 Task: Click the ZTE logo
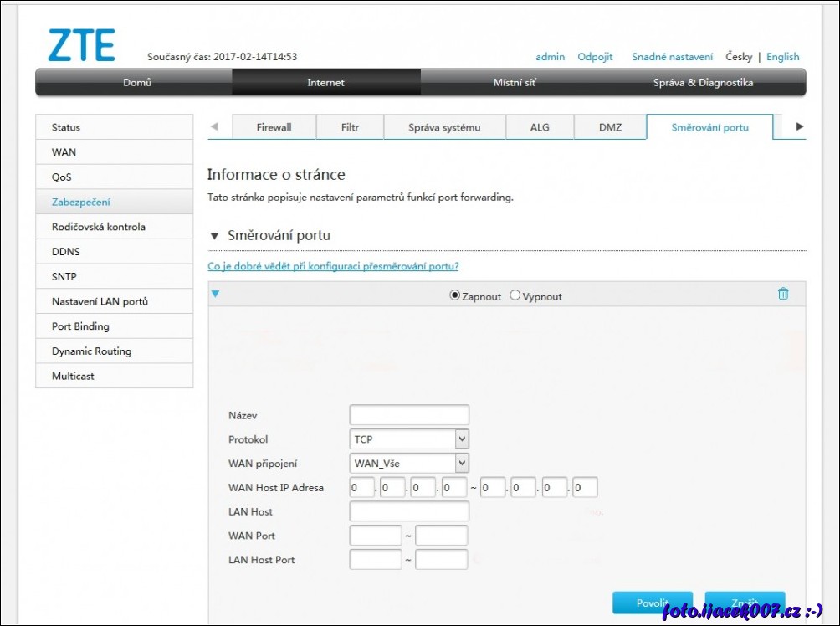point(81,46)
